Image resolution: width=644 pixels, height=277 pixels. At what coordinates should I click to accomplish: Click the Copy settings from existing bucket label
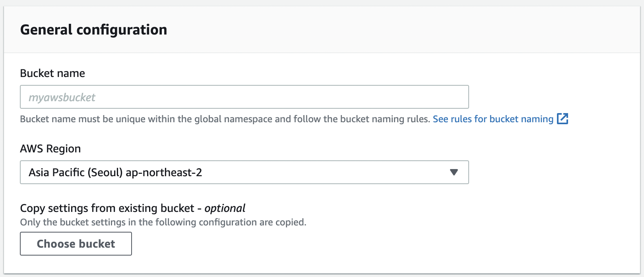(107, 208)
